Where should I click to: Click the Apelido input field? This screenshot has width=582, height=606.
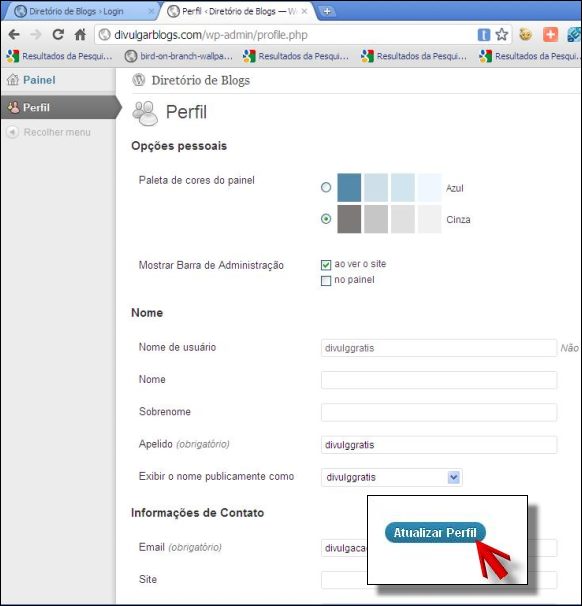click(439, 445)
